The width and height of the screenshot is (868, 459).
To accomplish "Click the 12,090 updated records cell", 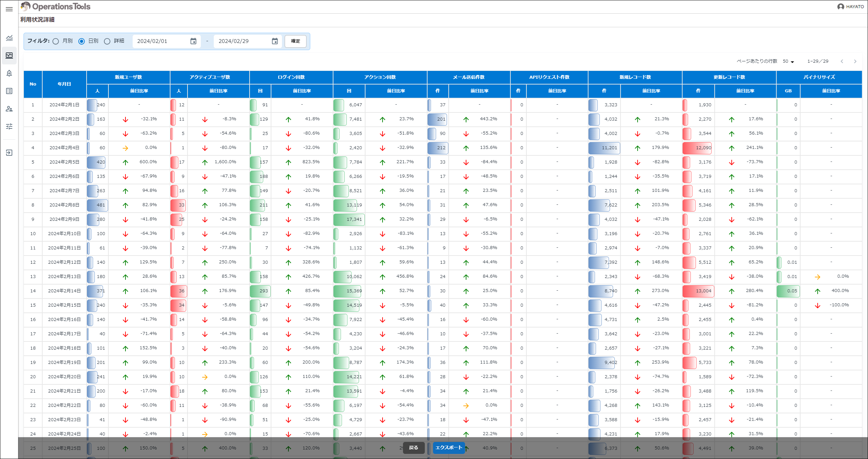I will [x=698, y=148].
